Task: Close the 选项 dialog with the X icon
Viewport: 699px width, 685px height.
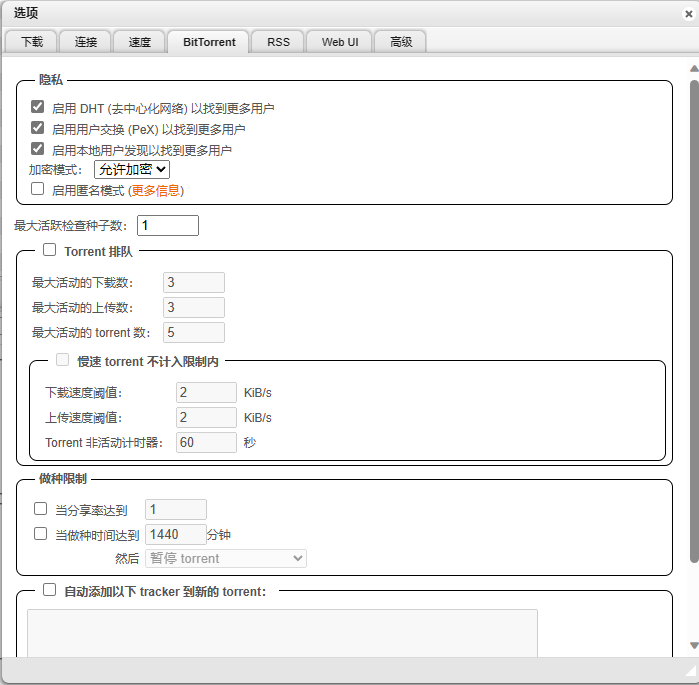Action: point(688,13)
